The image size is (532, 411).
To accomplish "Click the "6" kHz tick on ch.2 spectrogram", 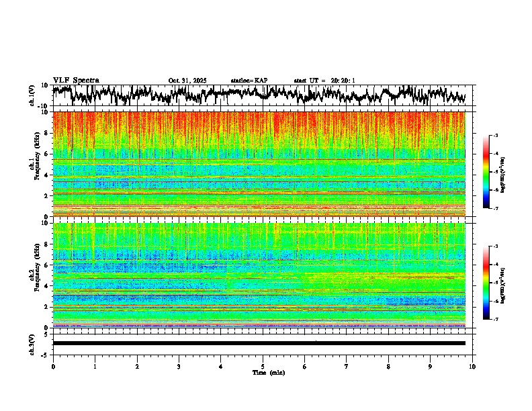I will 47,265.
